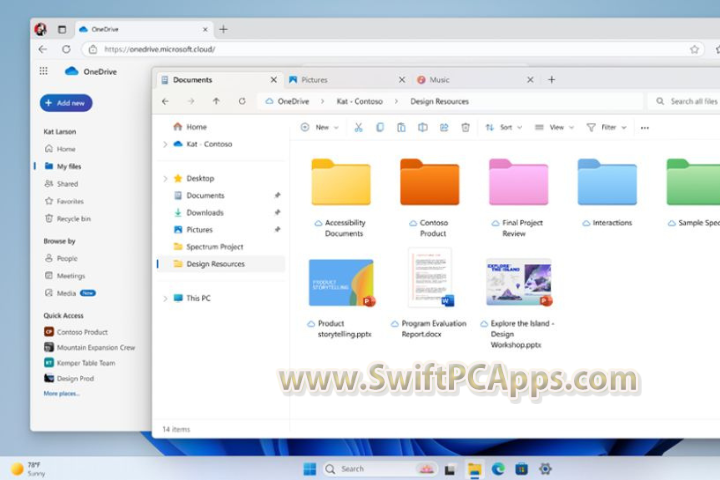The height and width of the screenshot is (480, 720).
Task: Click the browser Reload icon in the OneDrive window
Action: (66, 49)
